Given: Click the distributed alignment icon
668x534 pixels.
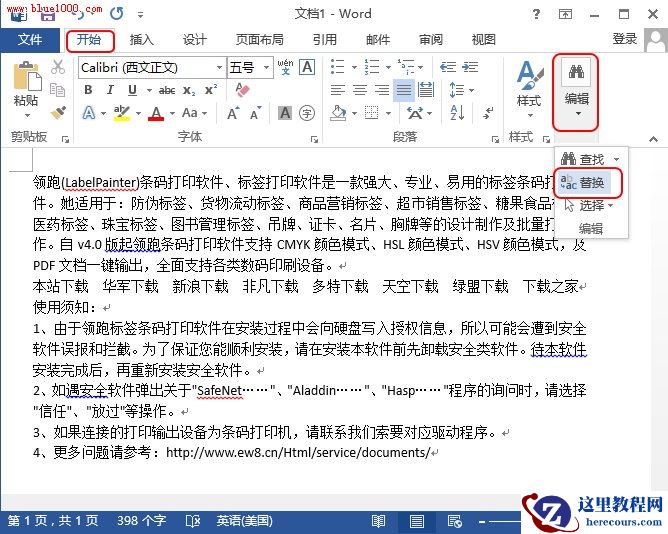Looking at the screenshot, I should (x=426, y=90).
